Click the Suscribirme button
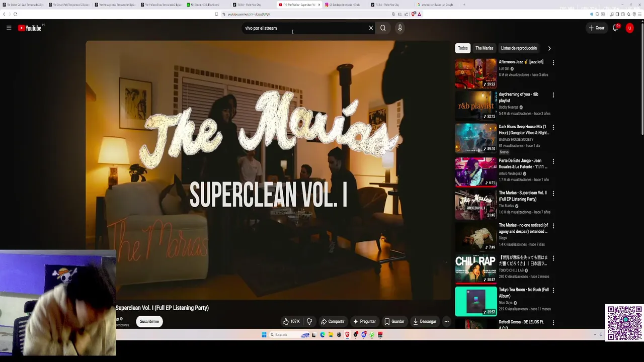The height and width of the screenshot is (362, 644). tap(149, 322)
